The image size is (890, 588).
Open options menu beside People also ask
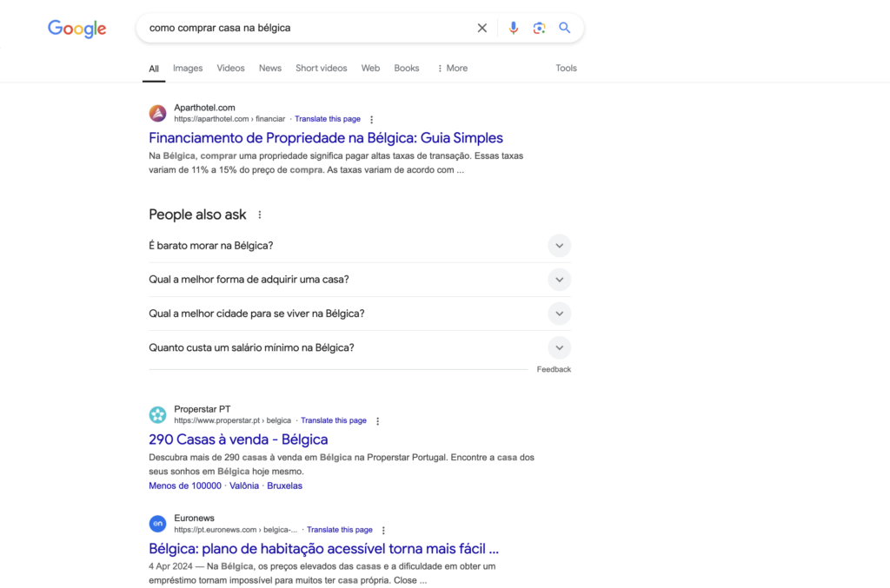(260, 215)
